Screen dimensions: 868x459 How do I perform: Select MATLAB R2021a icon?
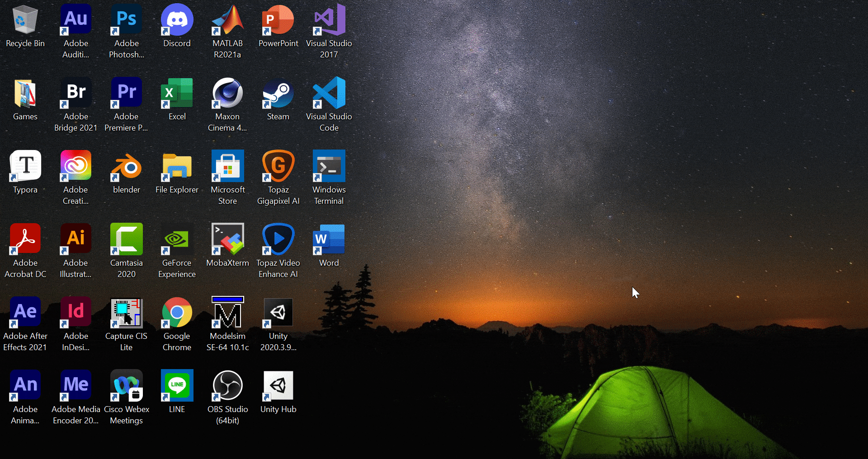coord(228,20)
